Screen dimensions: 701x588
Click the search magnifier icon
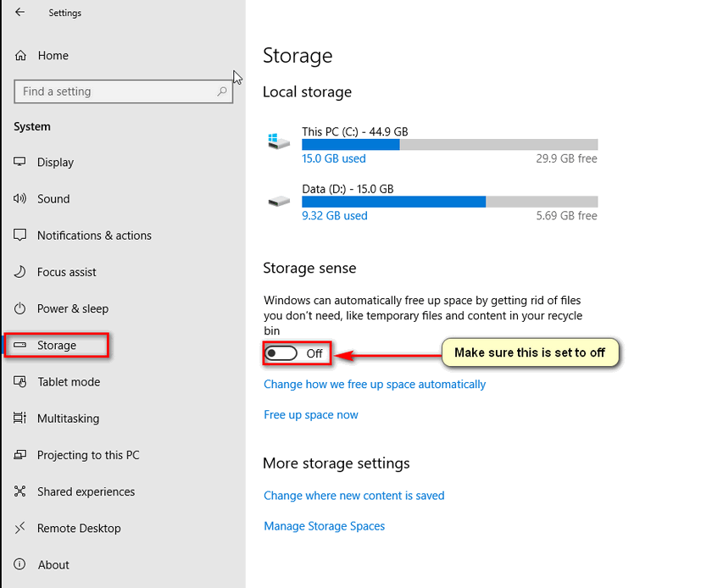222,92
